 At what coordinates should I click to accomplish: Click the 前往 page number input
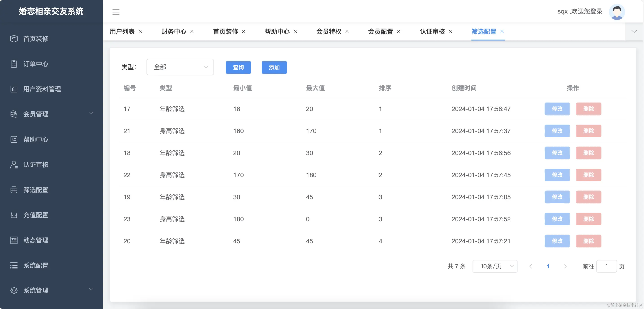coord(607,266)
